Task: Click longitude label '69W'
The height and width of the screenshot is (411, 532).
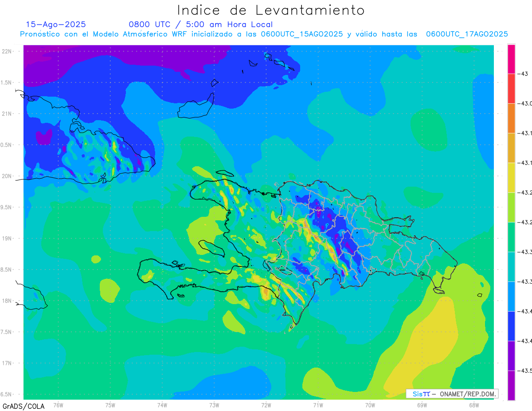Action: (422, 405)
